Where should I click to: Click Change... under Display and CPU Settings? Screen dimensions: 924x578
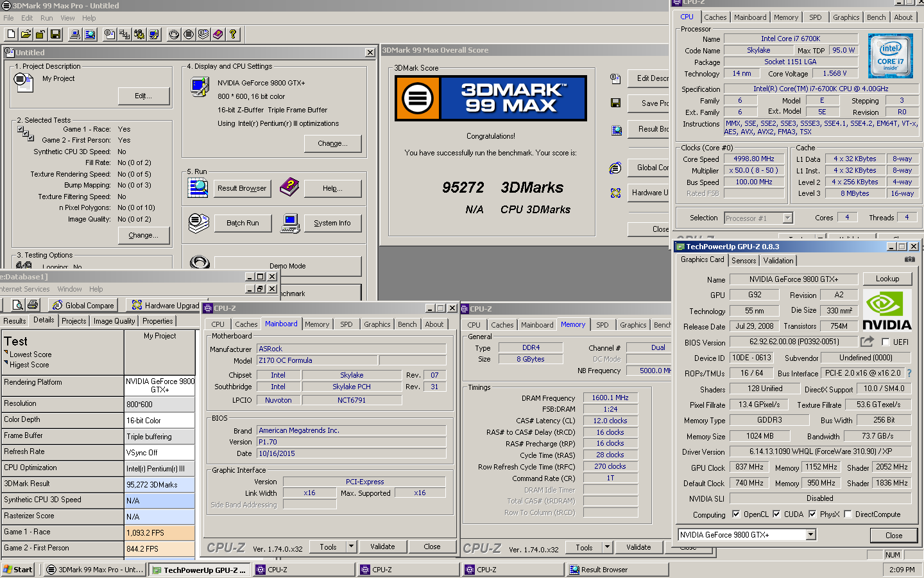click(x=332, y=143)
